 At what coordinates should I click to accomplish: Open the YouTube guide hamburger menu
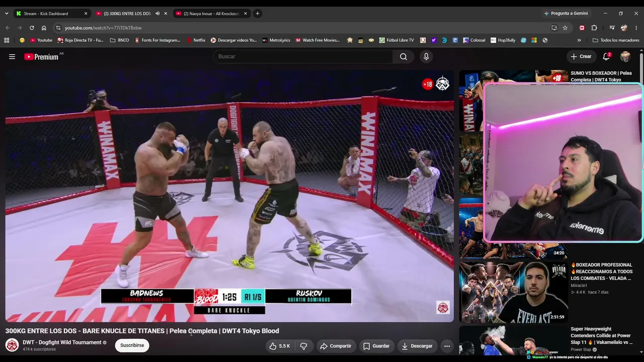coord(12,57)
